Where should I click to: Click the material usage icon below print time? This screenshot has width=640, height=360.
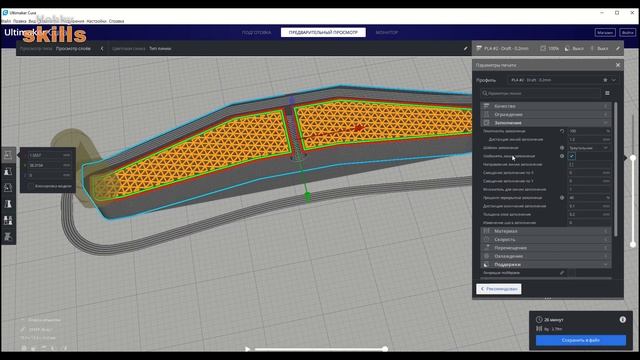[x=539, y=329]
